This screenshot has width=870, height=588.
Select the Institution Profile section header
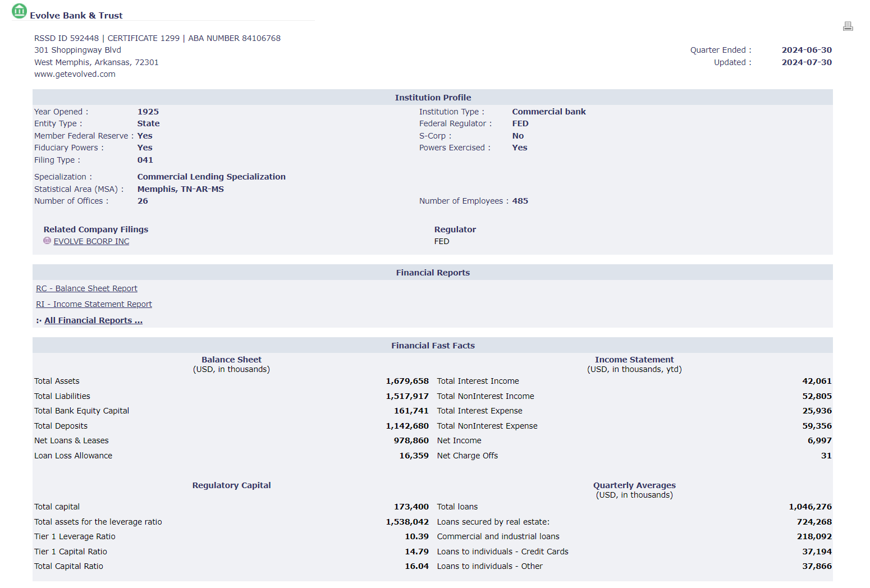[433, 98]
